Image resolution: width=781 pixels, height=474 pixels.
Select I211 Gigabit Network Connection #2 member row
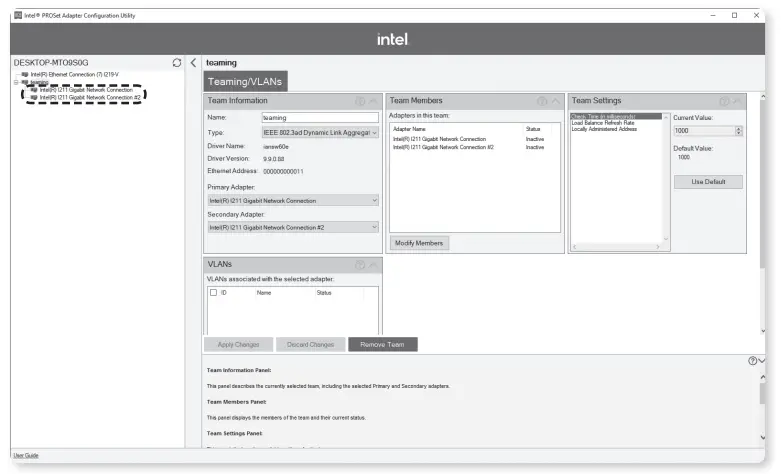coord(469,147)
